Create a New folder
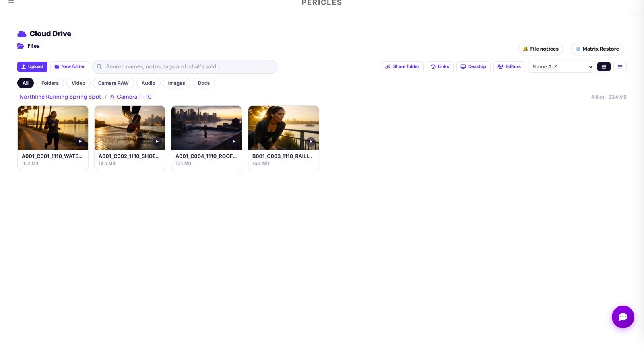Viewport: 644px width, 362px height. coord(70,67)
